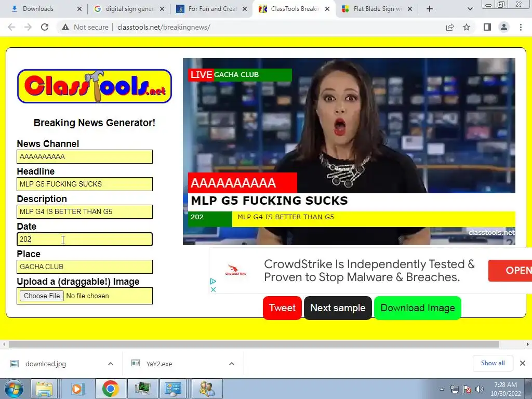Open the Windows Start menu
This screenshot has height=399, width=532.
tap(14, 389)
